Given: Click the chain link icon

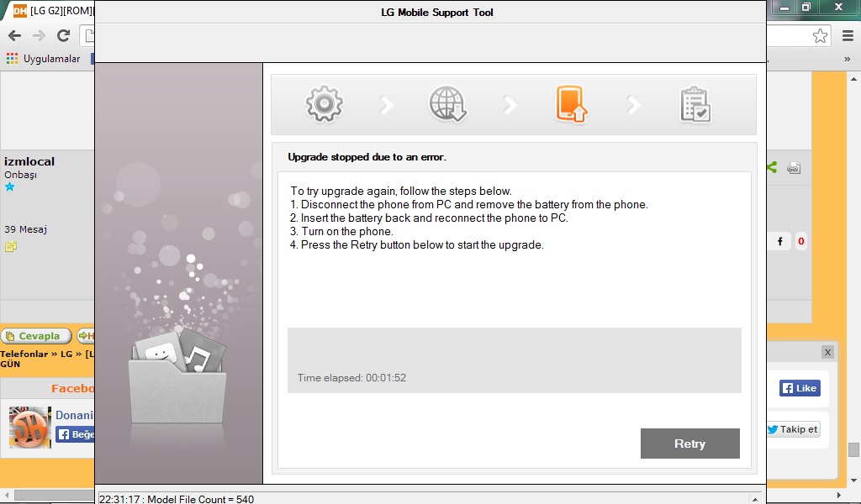Looking at the screenshot, I should tap(794, 168).
